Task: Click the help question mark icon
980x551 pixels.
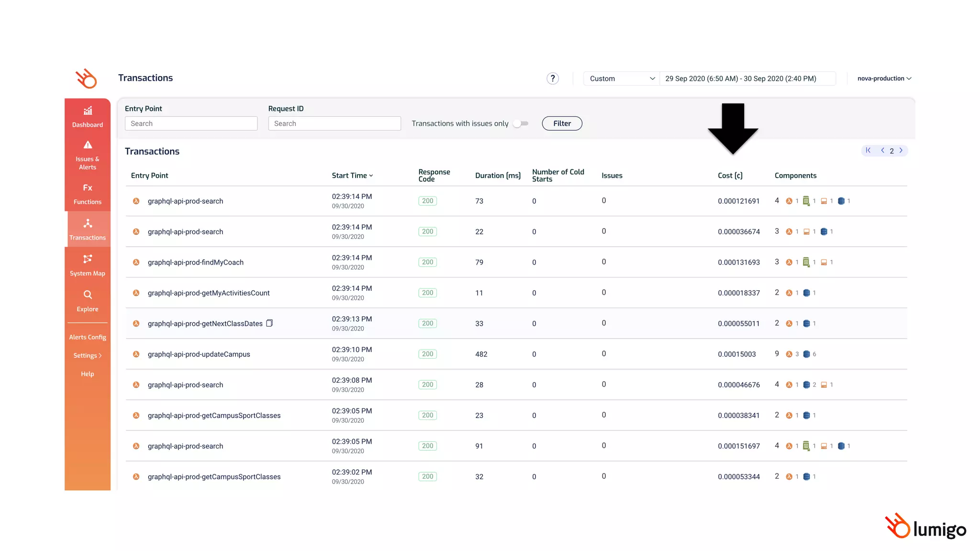Action: [553, 78]
